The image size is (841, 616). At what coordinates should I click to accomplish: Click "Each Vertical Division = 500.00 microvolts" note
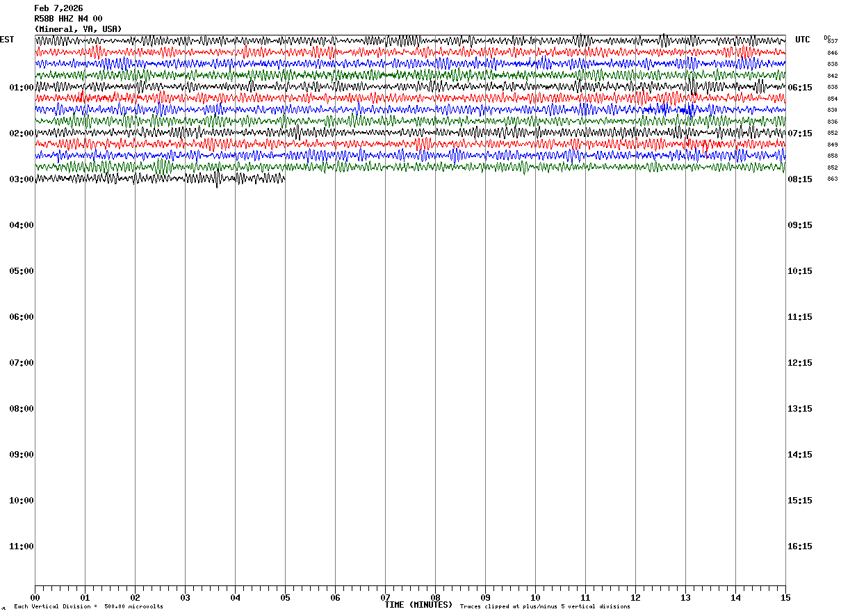pyautogui.click(x=88, y=607)
